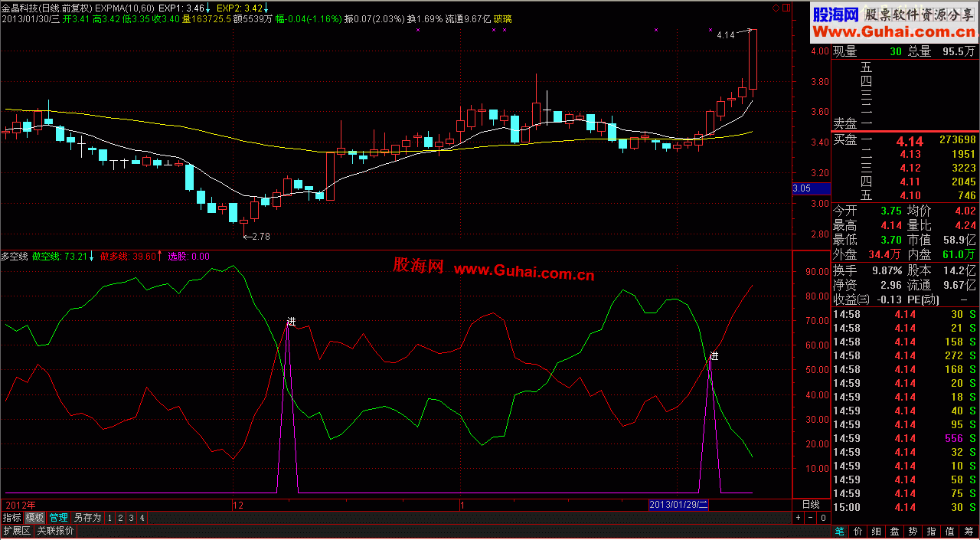
Task: Click the buy-three volume 3223
Action: (x=963, y=168)
